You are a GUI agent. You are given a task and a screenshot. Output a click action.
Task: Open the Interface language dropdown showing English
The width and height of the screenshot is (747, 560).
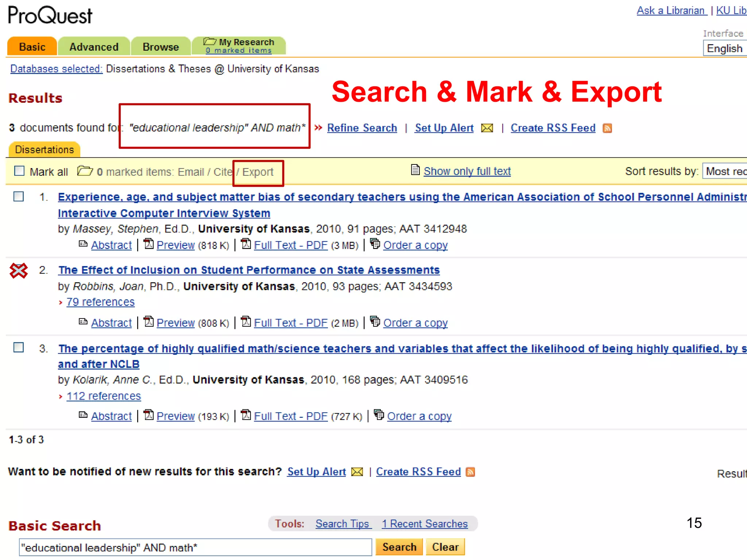[x=725, y=48]
